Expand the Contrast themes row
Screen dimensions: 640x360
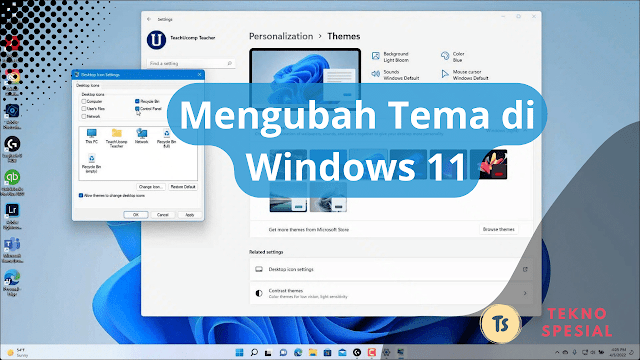click(391, 293)
